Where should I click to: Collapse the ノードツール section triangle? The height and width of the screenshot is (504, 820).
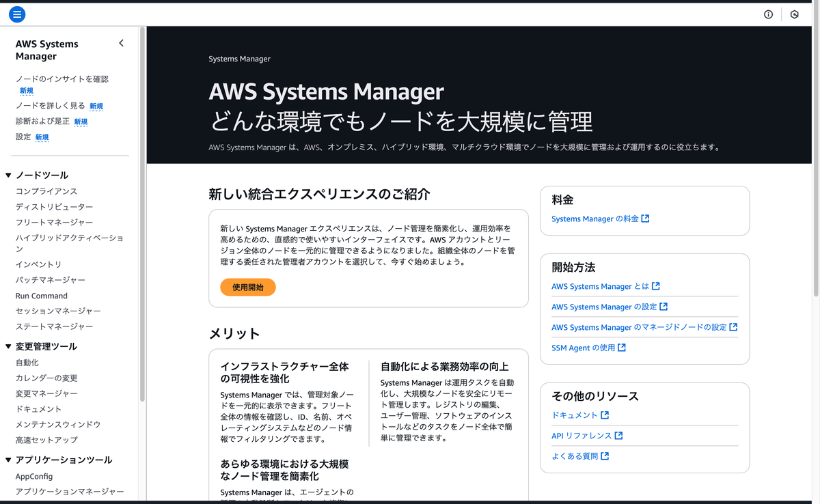pos(8,176)
